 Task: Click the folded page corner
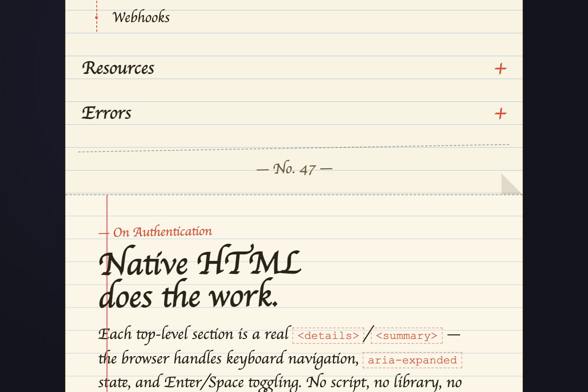(512, 184)
